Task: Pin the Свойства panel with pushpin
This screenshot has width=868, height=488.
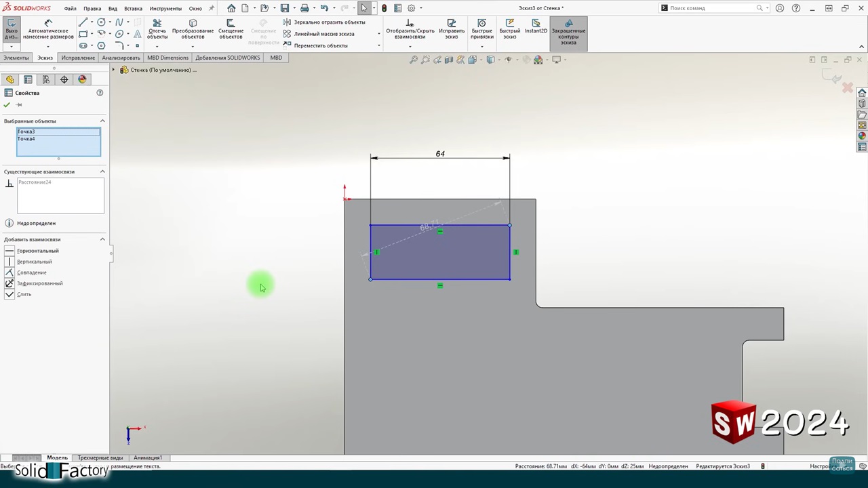Action: click(19, 105)
